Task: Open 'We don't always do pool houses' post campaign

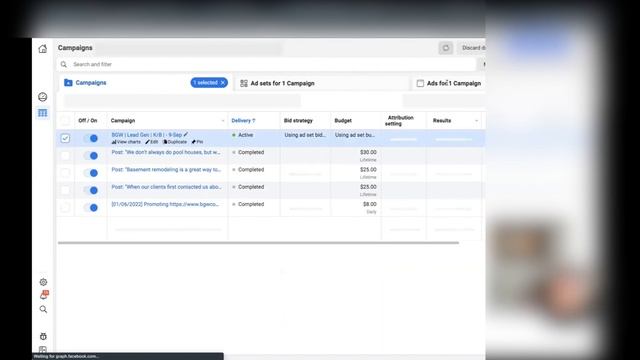Action: point(166,152)
